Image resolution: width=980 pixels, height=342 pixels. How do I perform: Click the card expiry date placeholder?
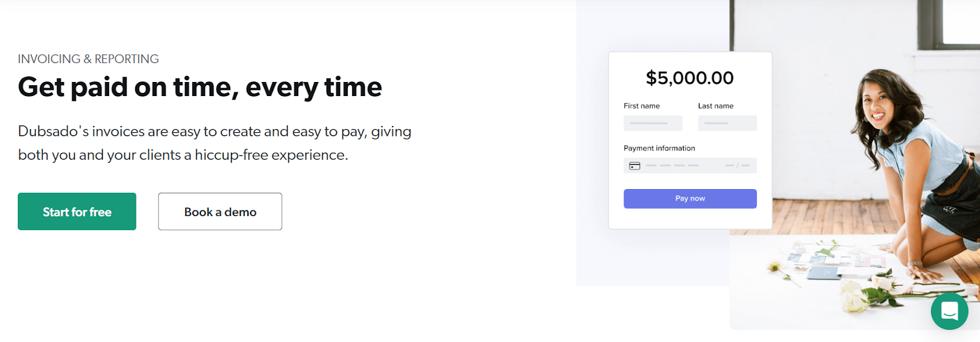click(737, 166)
